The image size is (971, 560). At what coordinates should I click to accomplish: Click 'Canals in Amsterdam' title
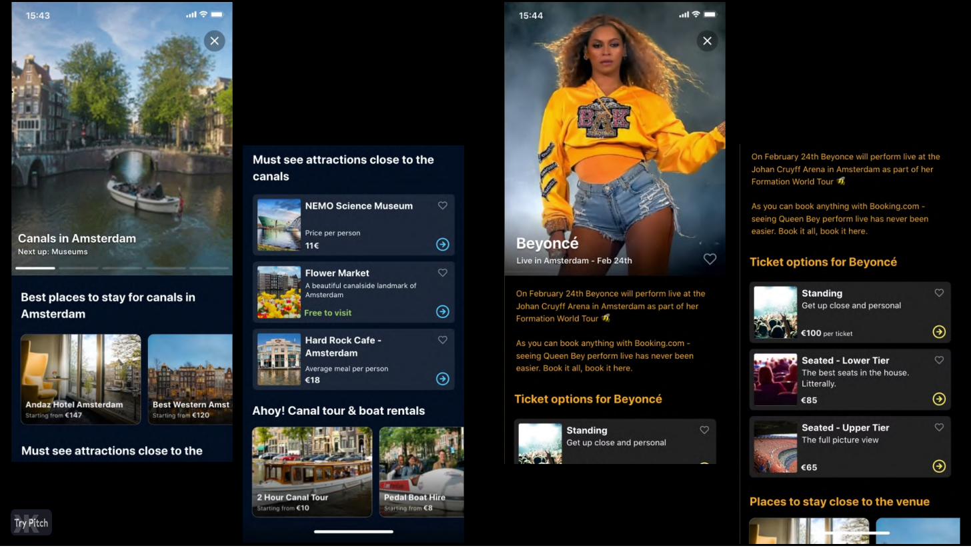77,238
